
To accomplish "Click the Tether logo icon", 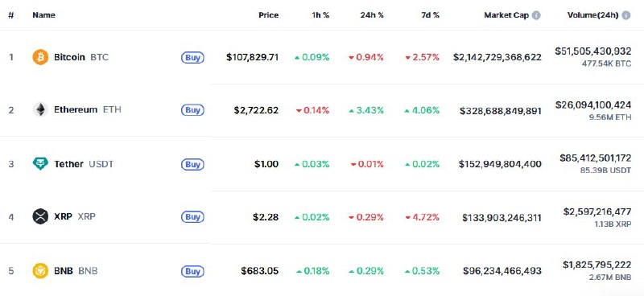I will pyautogui.click(x=40, y=164).
